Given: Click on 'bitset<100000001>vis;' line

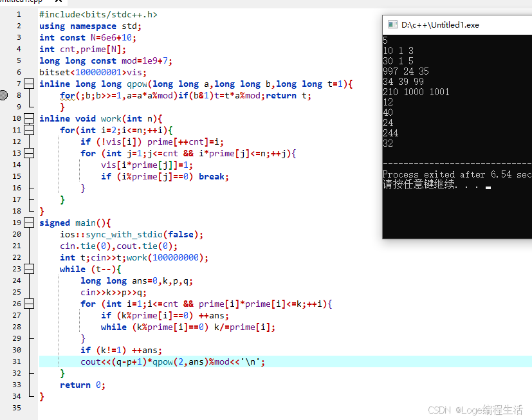Looking at the screenshot, I should coord(93,72).
